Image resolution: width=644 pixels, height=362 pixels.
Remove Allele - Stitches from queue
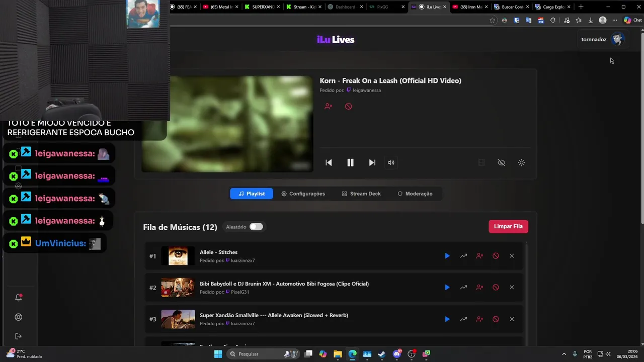(512, 256)
